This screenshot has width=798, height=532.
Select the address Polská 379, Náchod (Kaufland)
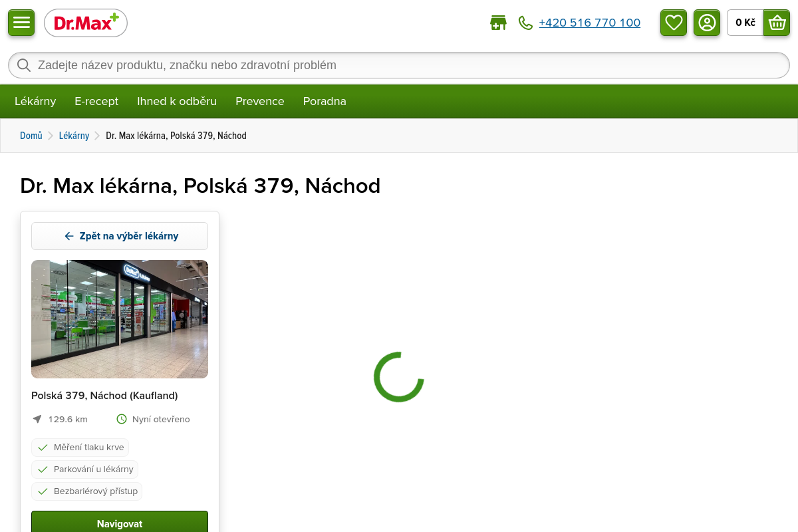104,396
